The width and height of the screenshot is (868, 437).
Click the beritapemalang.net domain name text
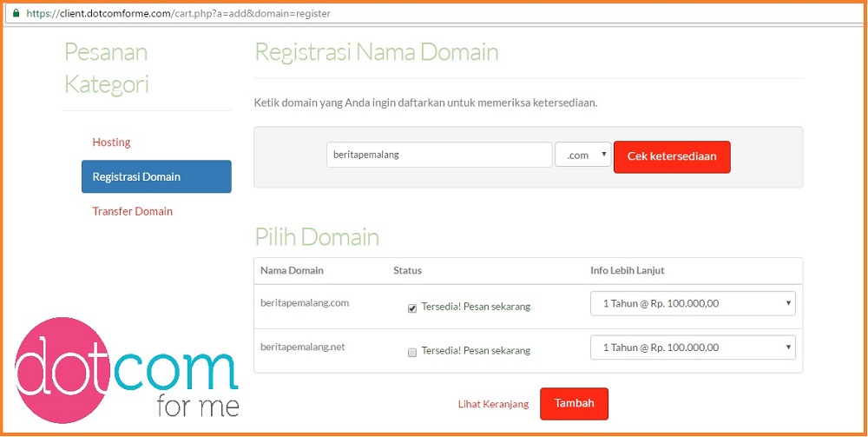point(302,347)
